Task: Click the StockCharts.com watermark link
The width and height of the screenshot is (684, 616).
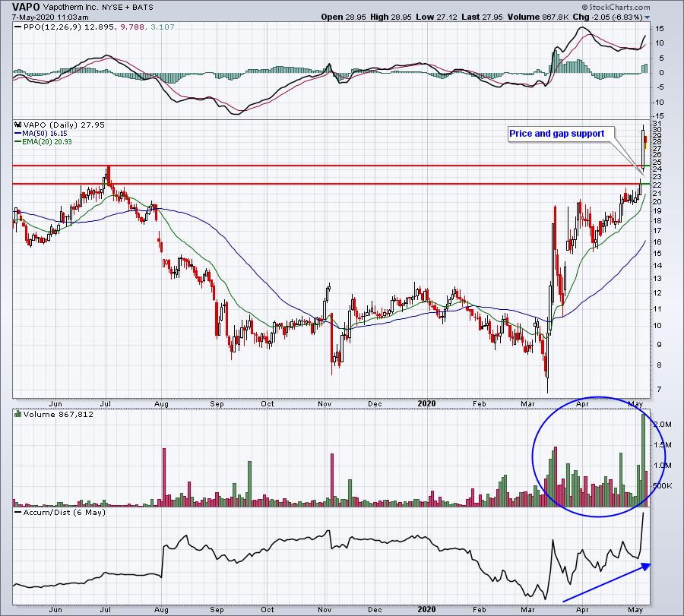Action: [616, 7]
